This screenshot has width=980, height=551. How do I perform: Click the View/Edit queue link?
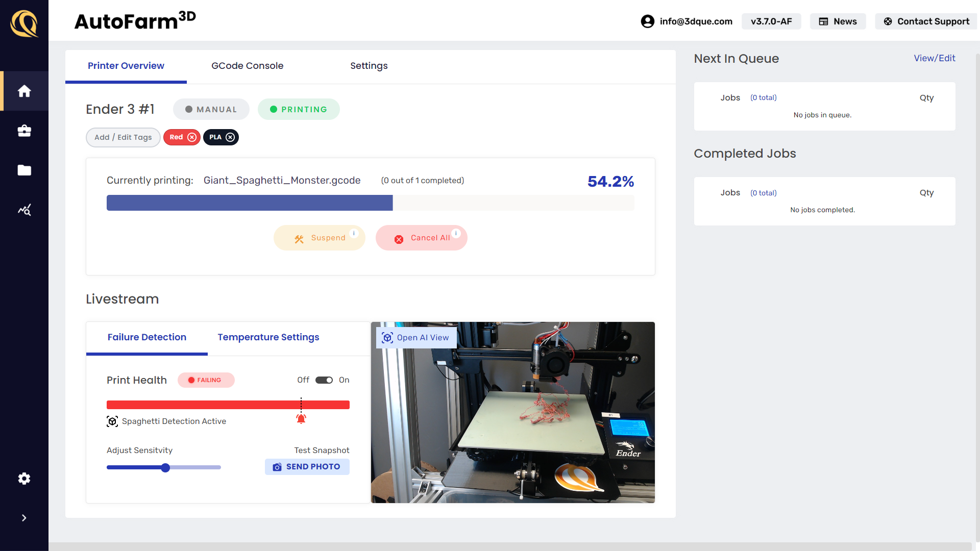point(934,58)
